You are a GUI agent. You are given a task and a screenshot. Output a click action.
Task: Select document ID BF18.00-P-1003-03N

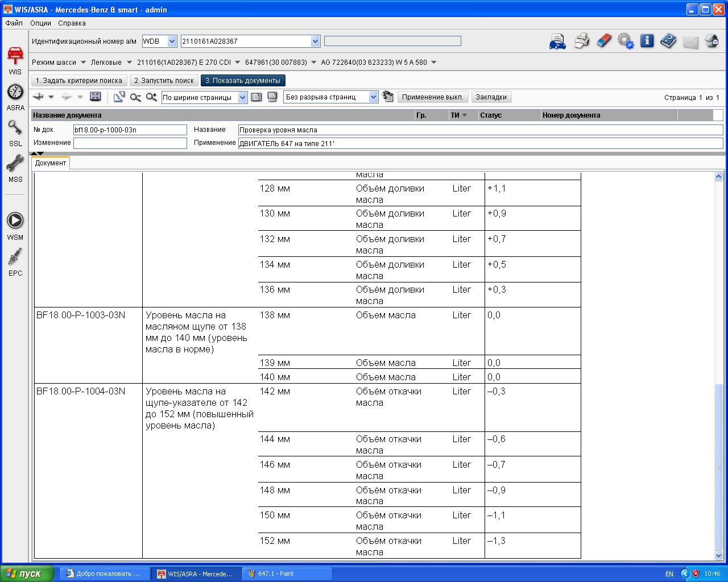tap(81, 315)
